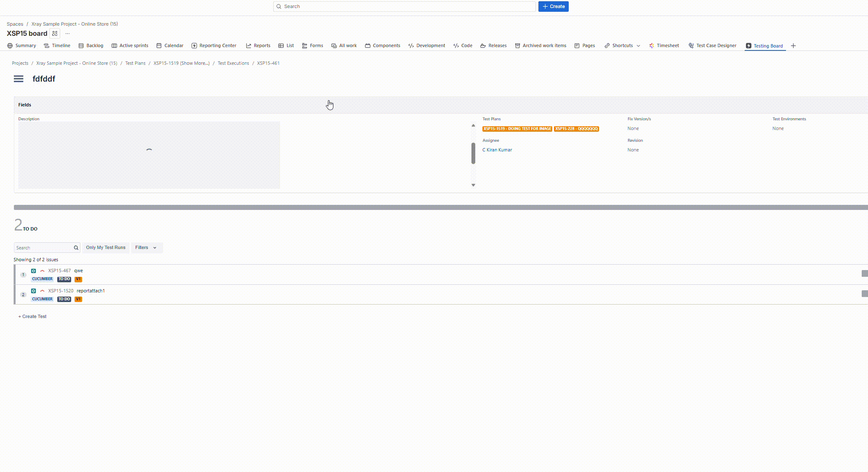Click the test type icon for XSP15-467

point(34,271)
